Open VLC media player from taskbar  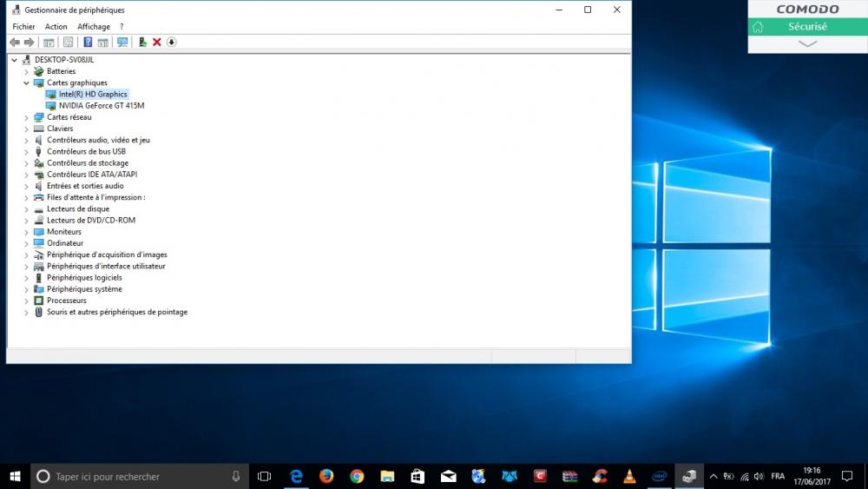coord(629,476)
